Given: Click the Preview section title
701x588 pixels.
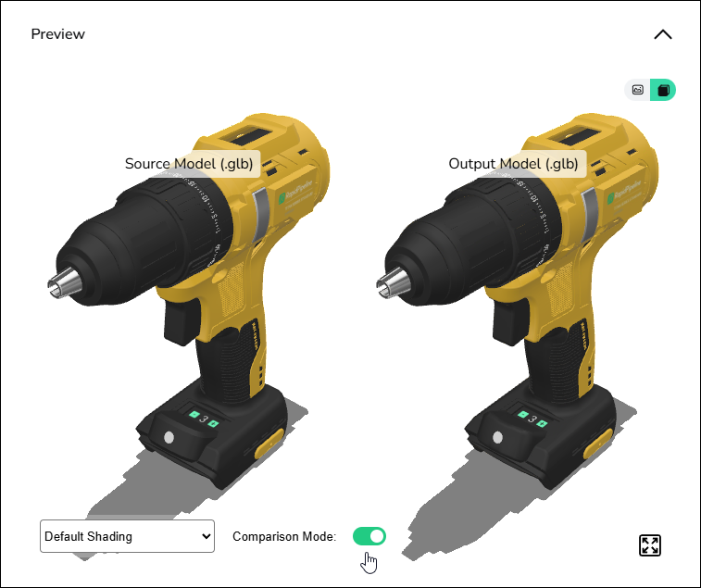Looking at the screenshot, I should (x=57, y=34).
